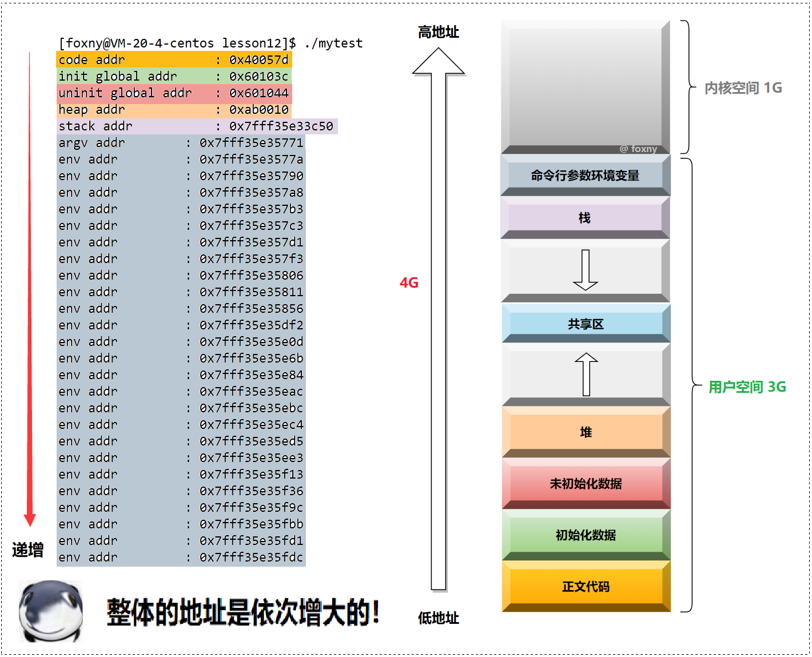The width and height of the screenshot is (812, 657).
Task: Select the green 初始化数据 block
Action: [586, 535]
